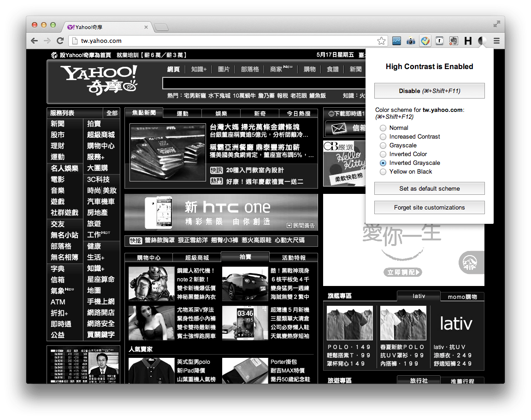Select the Yellow on Black scheme
Image resolution: width=531 pixels, height=420 pixels.
point(383,171)
